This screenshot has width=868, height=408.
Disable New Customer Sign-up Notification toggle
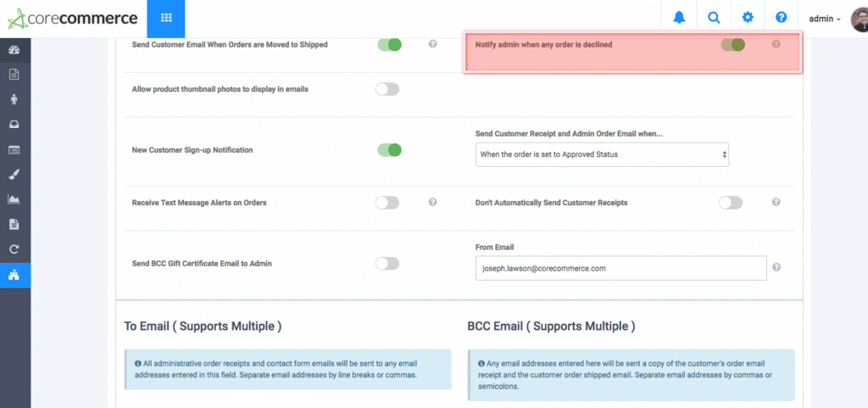(388, 150)
